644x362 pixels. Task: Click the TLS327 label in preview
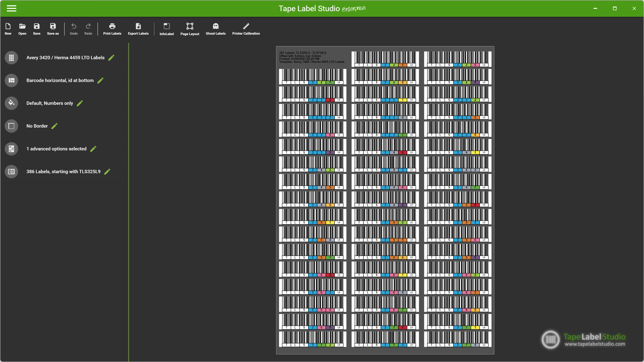313,77
